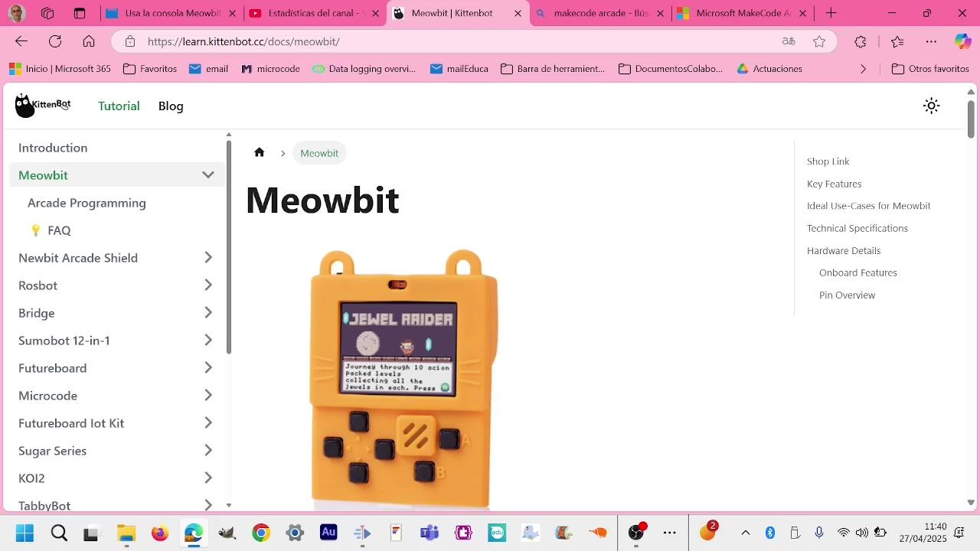The height and width of the screenshot is (551, 980).
Task: Open a new browser tab
Action: pyautogui.click(x=831, y=13)
